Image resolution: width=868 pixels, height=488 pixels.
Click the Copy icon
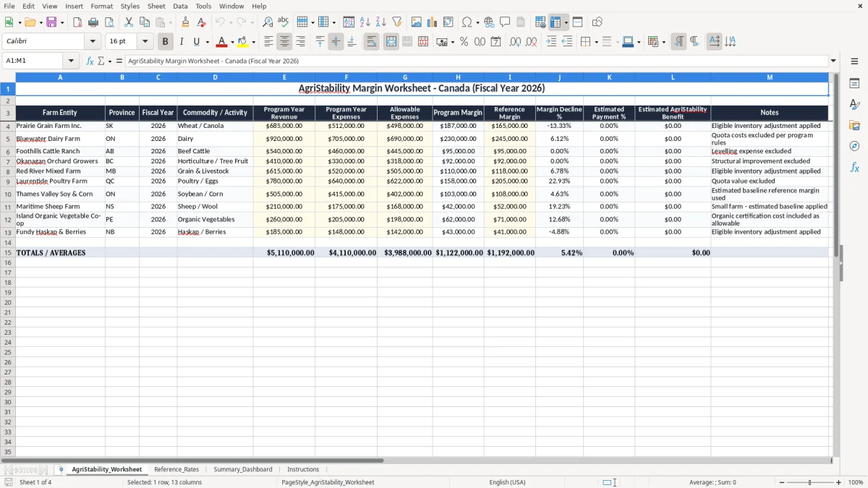pyautogui.click(x=145, y=22)
